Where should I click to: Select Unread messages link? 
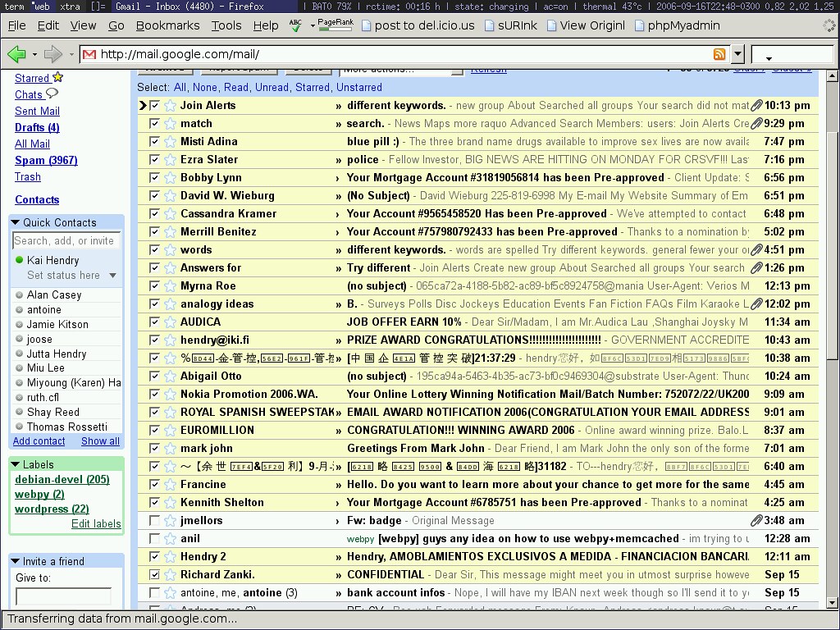point(272,87)
